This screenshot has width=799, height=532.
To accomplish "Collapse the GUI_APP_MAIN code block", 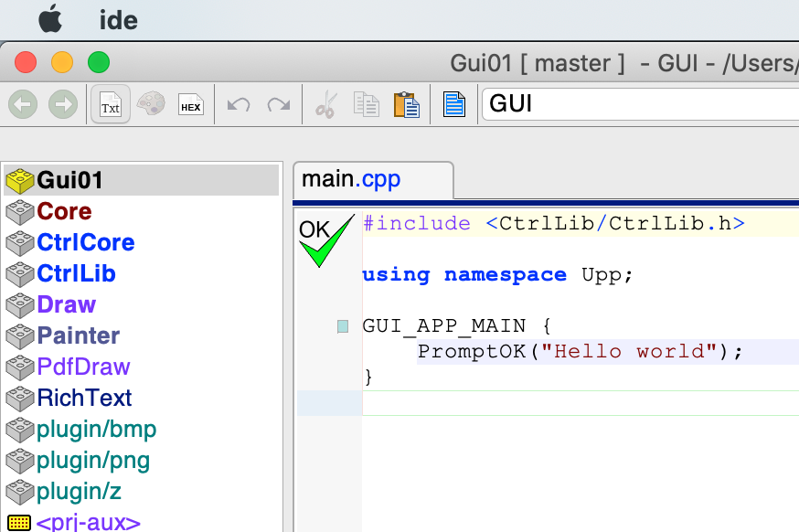I will [343, 326].
